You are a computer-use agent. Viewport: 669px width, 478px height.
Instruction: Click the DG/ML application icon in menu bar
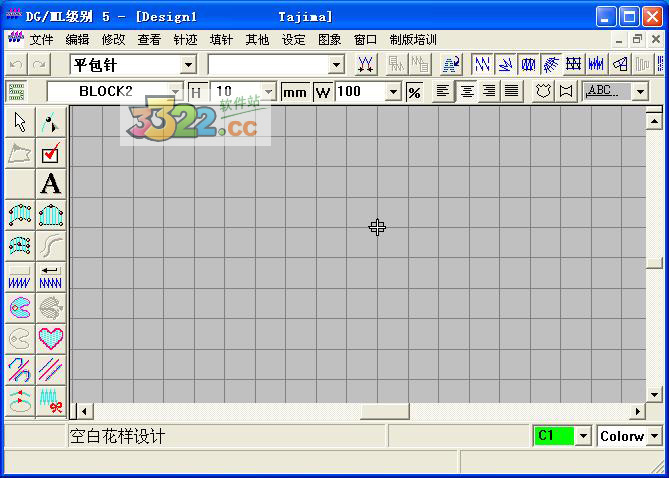16,38
